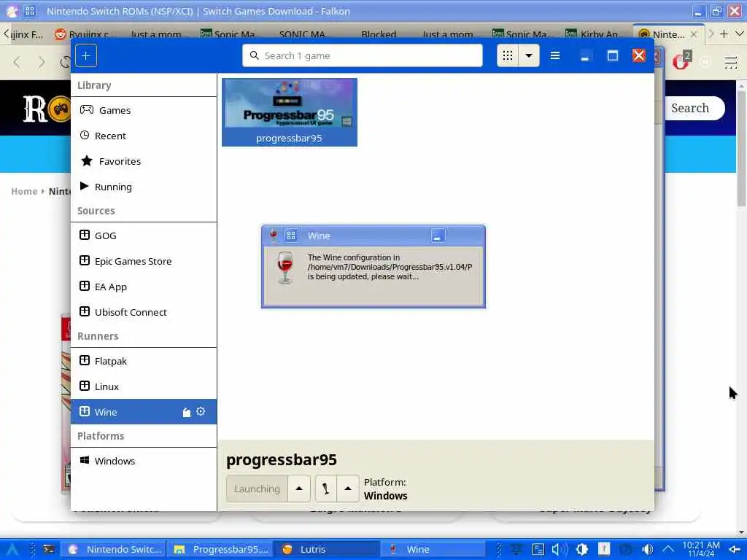747x560 pixels.
Task: Minimize the Wine configuration dialog
Action: (x=438, y=236)
